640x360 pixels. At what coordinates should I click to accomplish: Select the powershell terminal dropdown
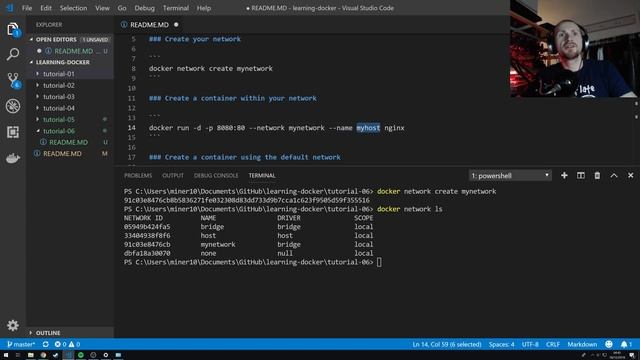510,176
